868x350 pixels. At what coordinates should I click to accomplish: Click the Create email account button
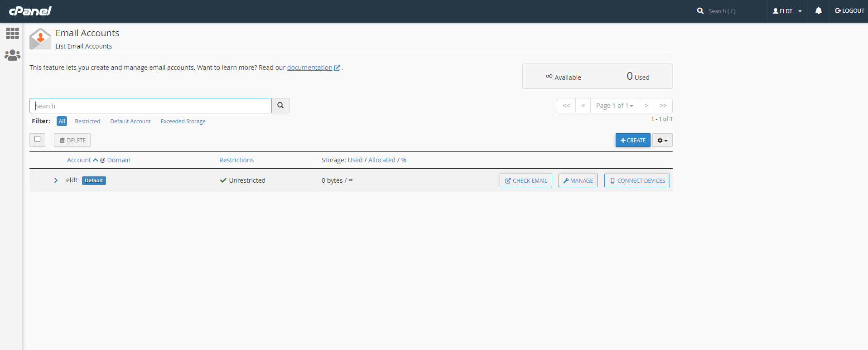point(633,141)
